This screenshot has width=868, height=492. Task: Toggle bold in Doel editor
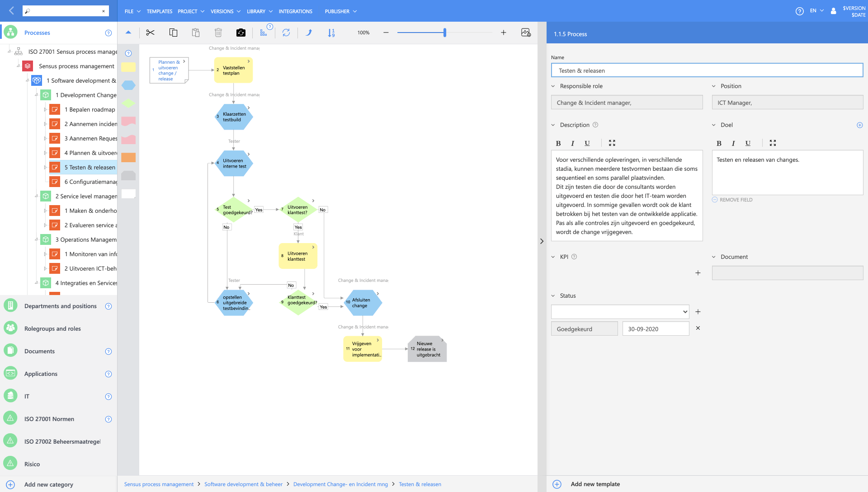tap(719, 143)
